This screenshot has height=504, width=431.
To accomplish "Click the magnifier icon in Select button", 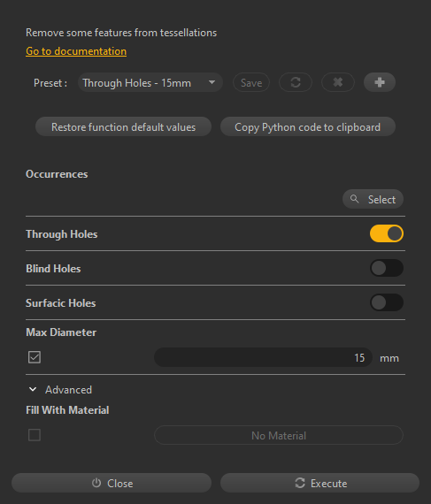I will pos(355,199).
